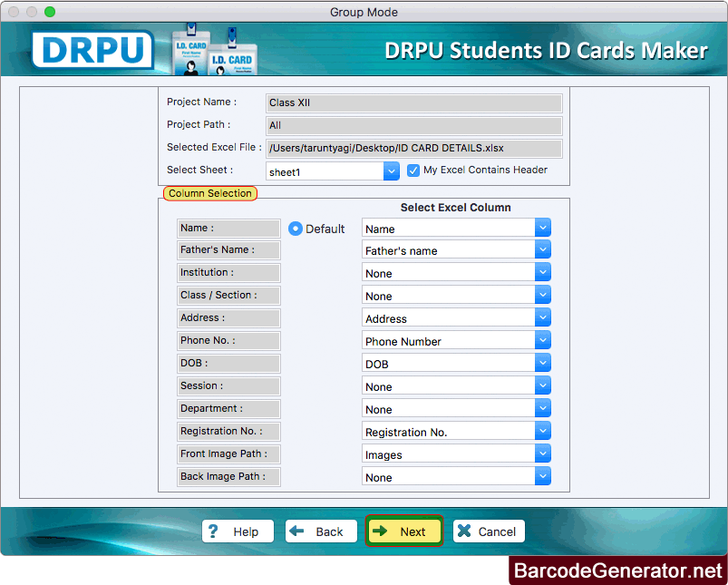The image size is (728, 585).
Task: Click the DOB label box
Action: tap(228, 364)
